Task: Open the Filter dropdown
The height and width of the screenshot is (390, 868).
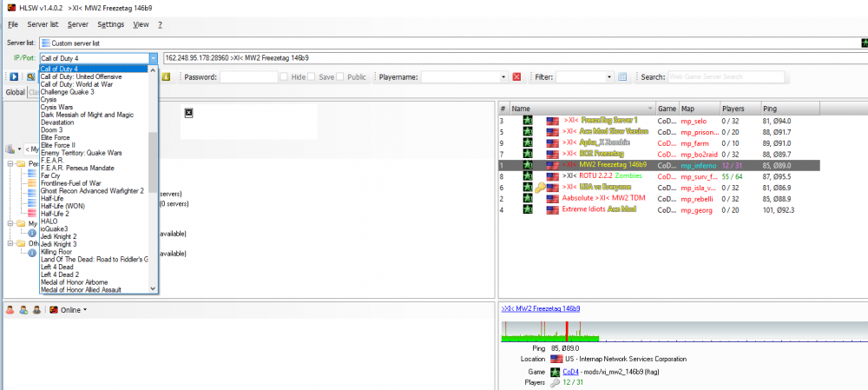Action: pyautogui.click(x=608, y=77)
